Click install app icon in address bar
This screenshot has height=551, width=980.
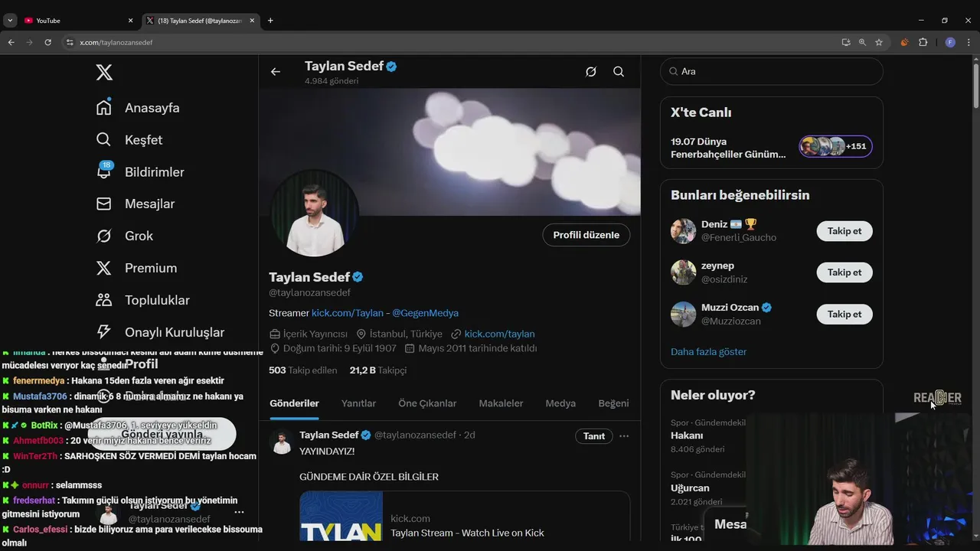pos(846,42)
